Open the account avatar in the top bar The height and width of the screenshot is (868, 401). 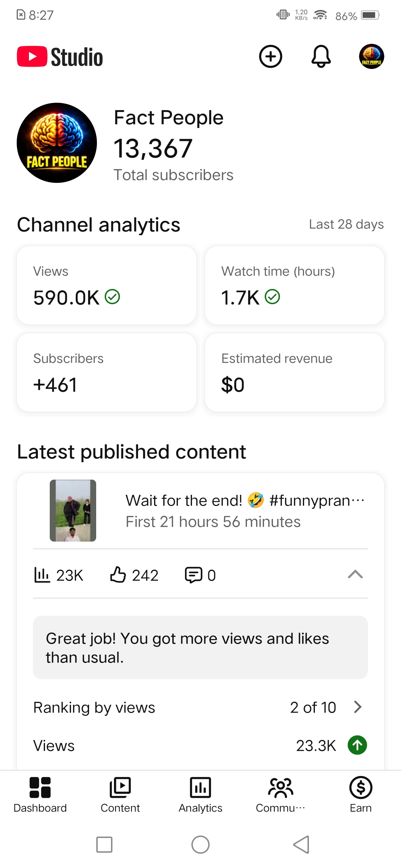(x=371, y=57)
